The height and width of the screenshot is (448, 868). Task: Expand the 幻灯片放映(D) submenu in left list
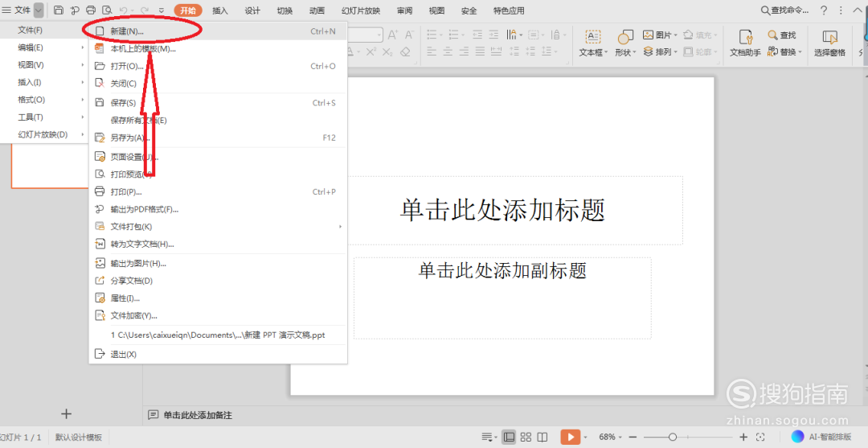coord(44,134)
